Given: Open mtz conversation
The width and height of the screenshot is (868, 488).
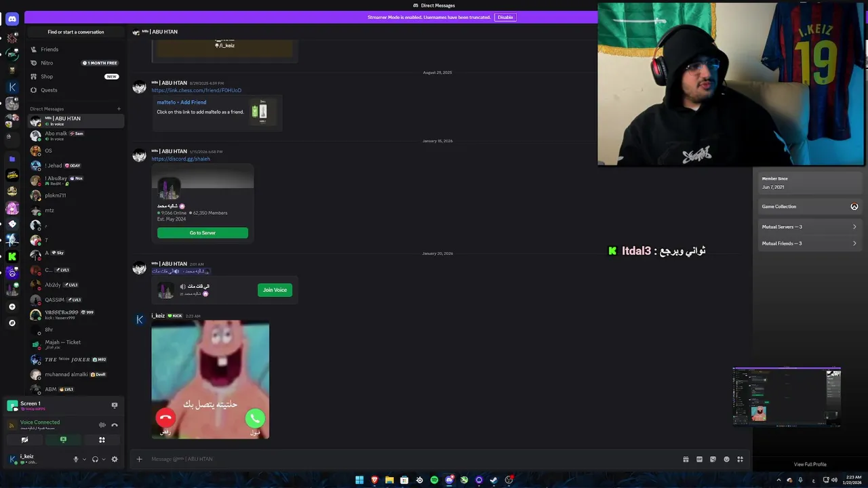Looking at the screenshot, I should pyautogui.click(x=76, y=210).
